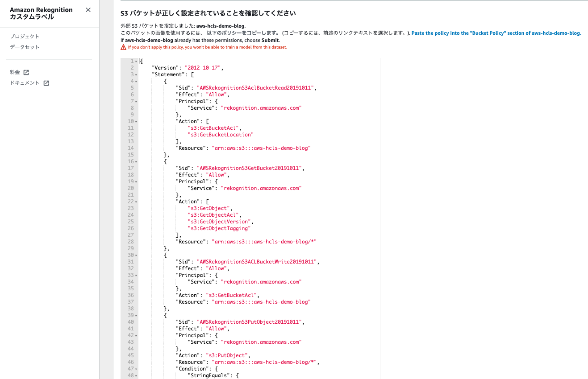
Task: Click the "2012-10-17" version value
Action: (x=203, y=68)
